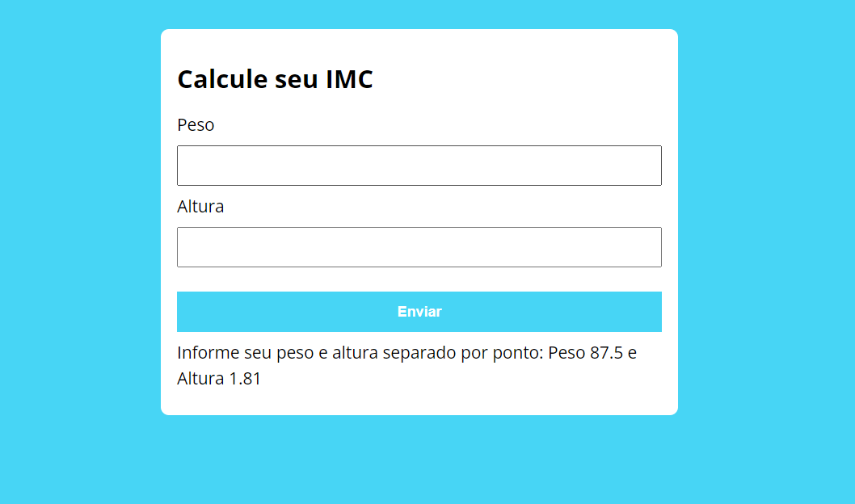The image size is (855, 504).
Task: Click the Altura label
Action: click(x=200, y=206)
